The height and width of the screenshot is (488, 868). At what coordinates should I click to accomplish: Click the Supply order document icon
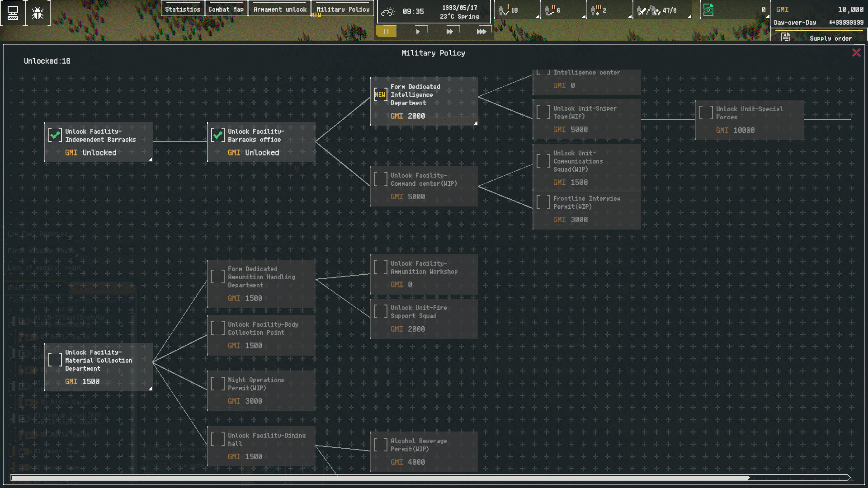pyautogui.click(x=785, y=38)
